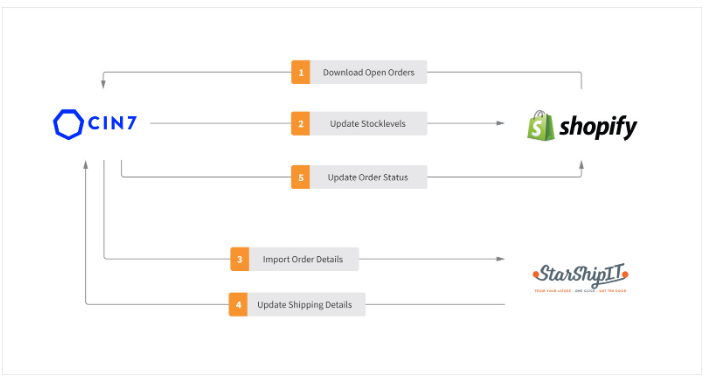Select the orange step 4 badge

(238, 305)
